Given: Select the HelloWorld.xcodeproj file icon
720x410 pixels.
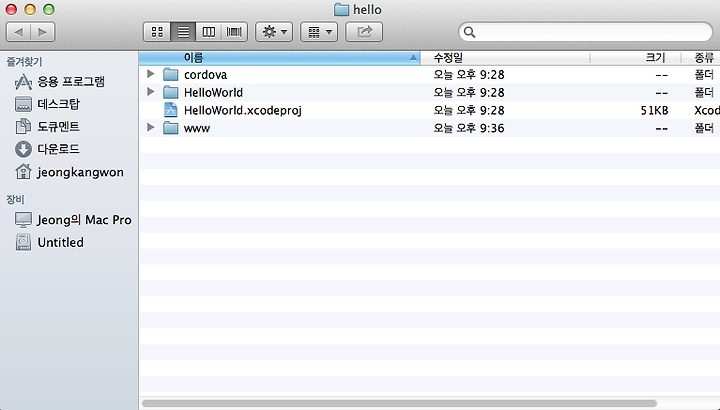Looking at the screenshot, I should 170,110.
